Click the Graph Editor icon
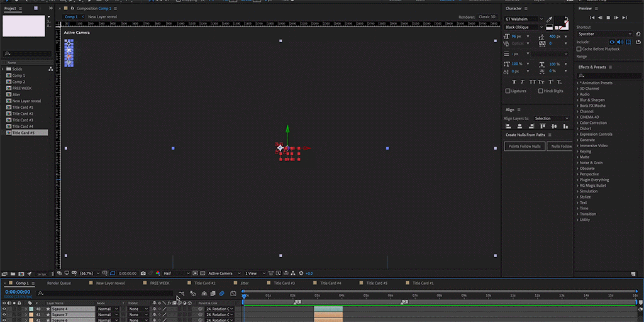This screenshot has height=322, width=644. (233, 294)
